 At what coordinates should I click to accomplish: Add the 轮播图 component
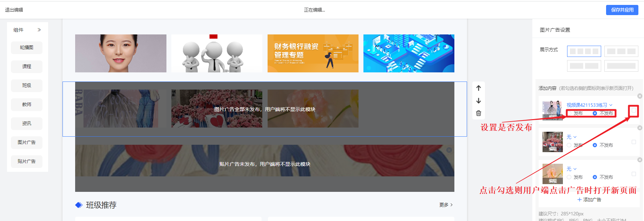tap(27, 47)
